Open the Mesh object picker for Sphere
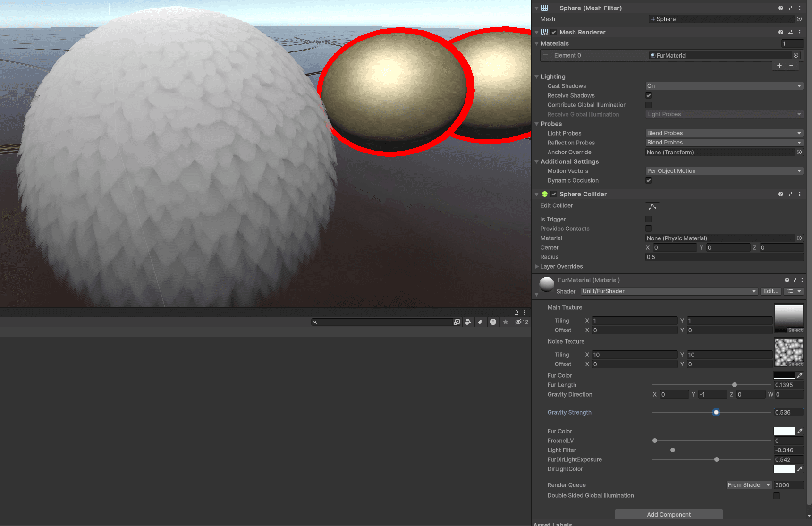The height and width of the screenshot is (526, 812). (x=799, y=19)
